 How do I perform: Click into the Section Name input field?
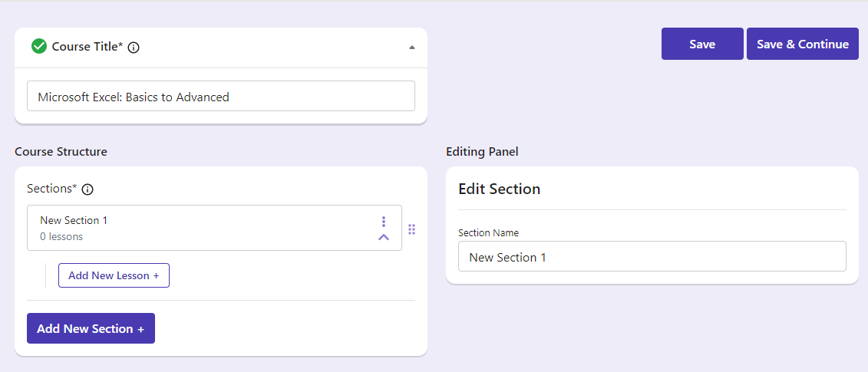[652, 257]
